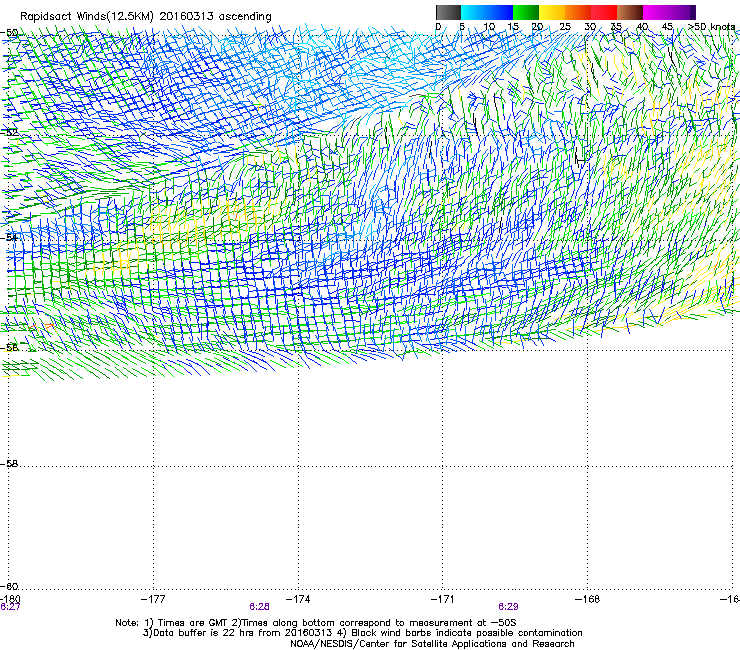Click the 'NOAA/NESDIS/Center for Satellite Applications and Research' credit
The image size is (740, 650).
(x=432, y=644)
